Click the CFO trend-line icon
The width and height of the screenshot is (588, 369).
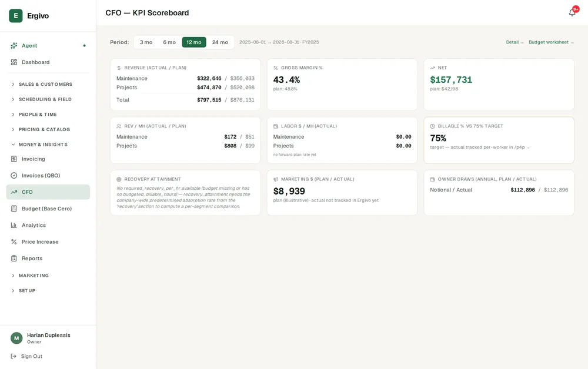14,192
